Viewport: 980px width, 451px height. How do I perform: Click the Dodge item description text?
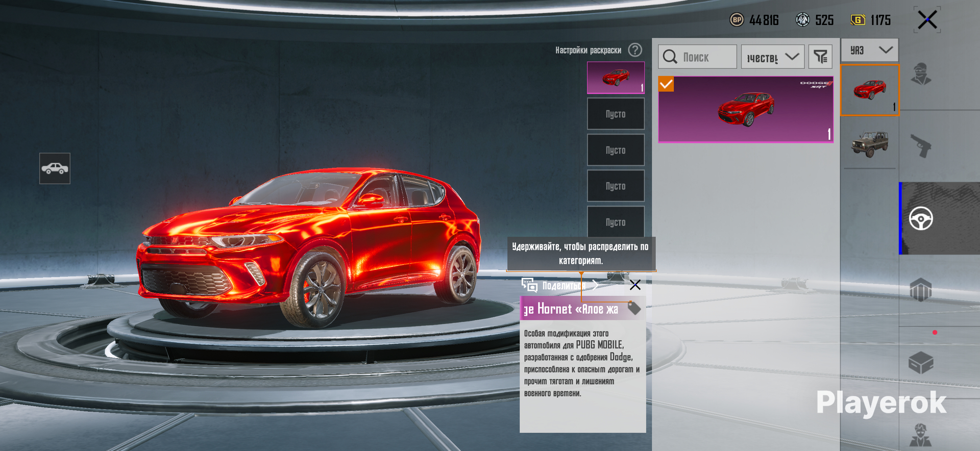click(582, 363)
